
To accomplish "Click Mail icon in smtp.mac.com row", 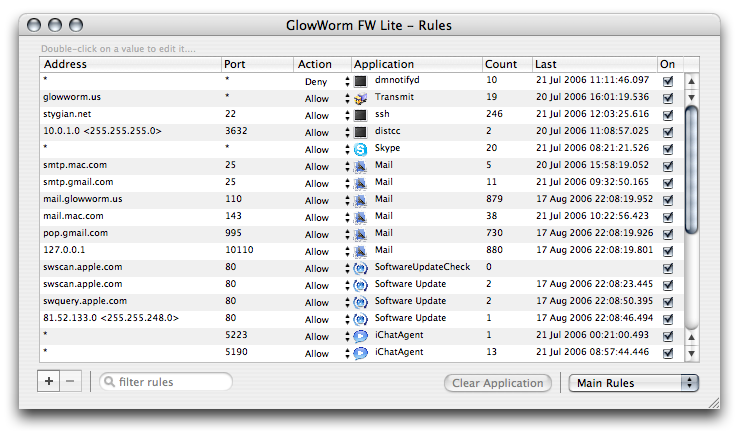I will pos(361,166).
